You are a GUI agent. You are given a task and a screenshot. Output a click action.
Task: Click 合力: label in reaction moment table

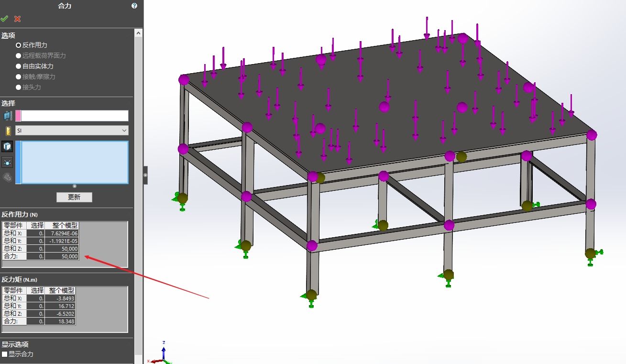14,321
